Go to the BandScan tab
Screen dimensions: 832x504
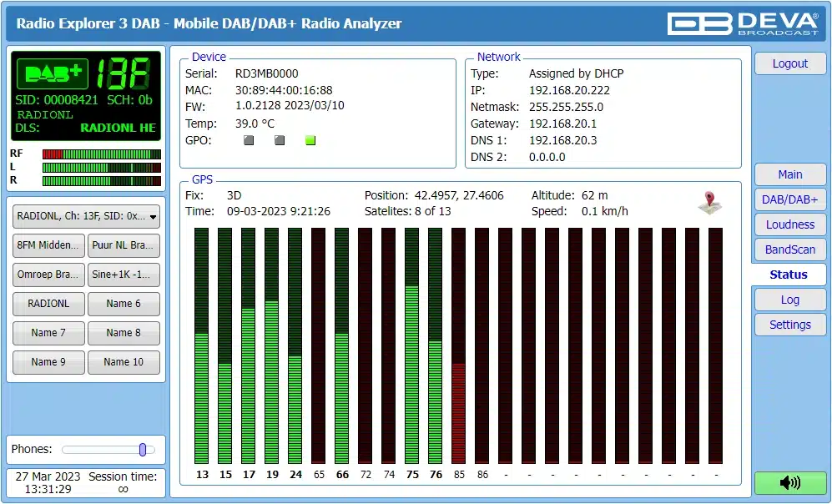(790, 249)
